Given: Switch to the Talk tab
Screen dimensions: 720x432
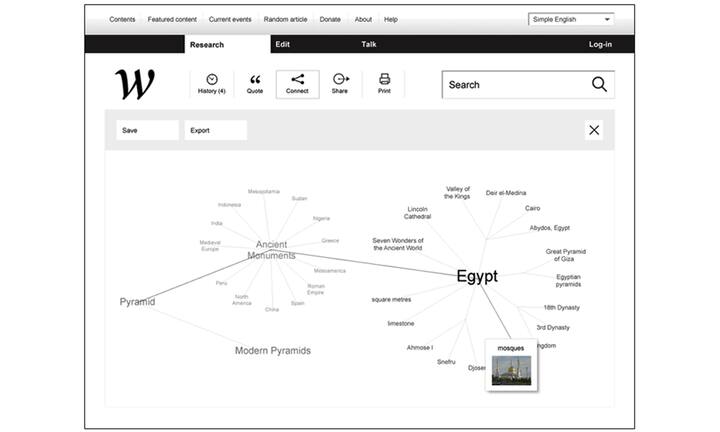Looking at the screenshot, I should [x=369, y=44].
